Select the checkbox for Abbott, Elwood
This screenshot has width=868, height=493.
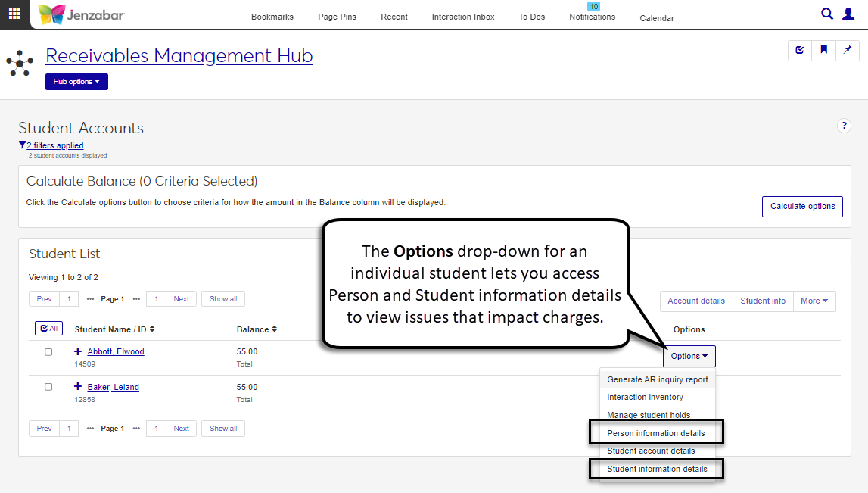click(48, 352)
